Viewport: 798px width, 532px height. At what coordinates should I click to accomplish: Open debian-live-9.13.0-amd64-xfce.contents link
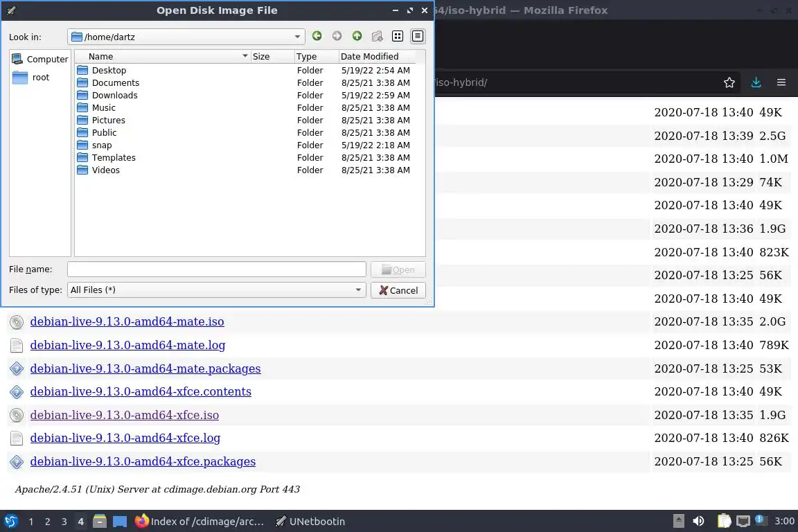tap(141, 391)
